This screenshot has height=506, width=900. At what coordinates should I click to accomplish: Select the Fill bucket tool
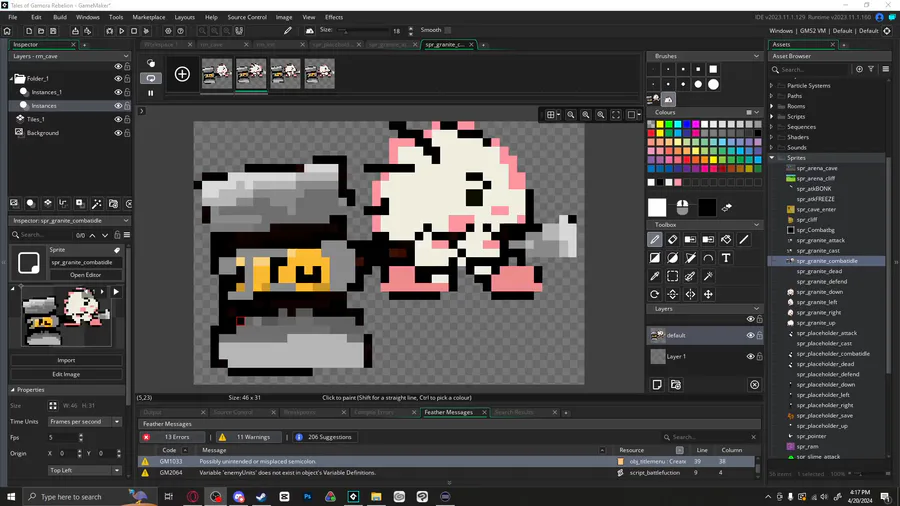pos(726,240)
